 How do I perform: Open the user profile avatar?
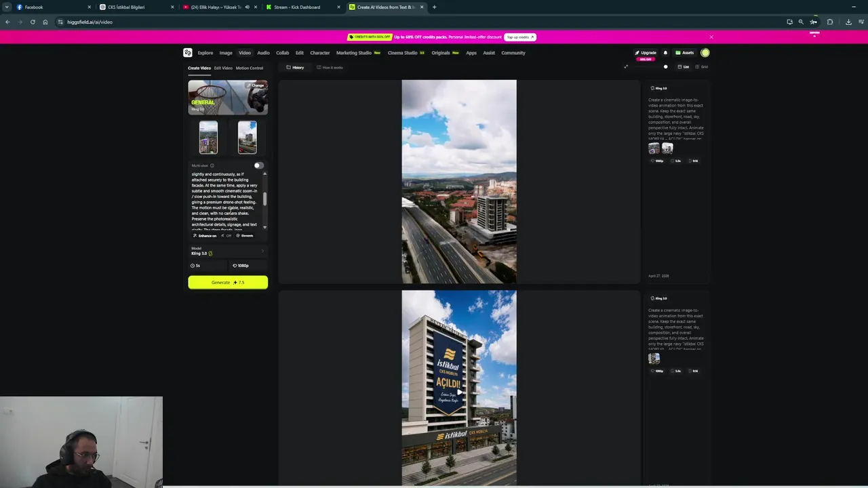pos(705,53)
